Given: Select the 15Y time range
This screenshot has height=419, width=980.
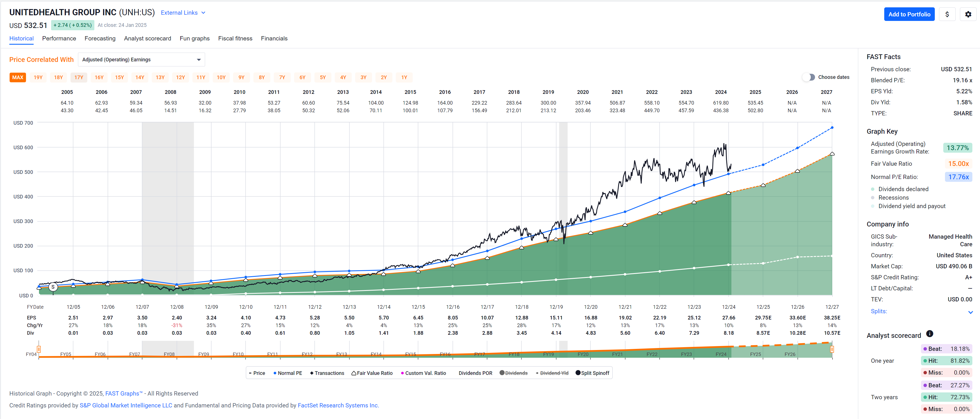Looking at the screenshot, I should (119, 78).
